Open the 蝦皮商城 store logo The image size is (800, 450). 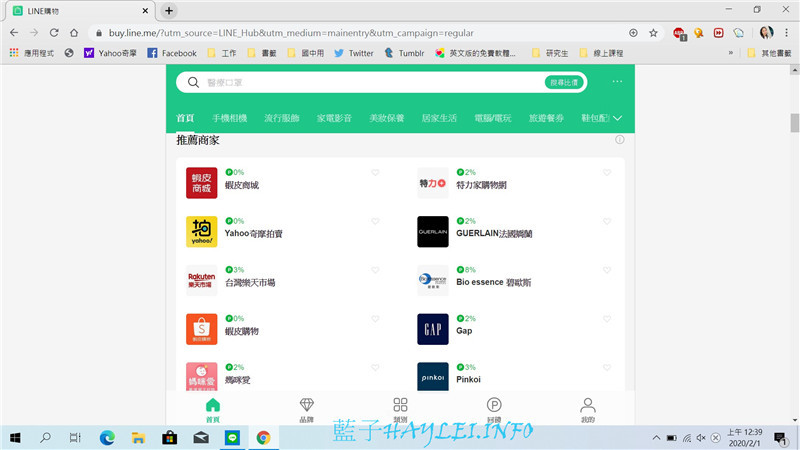(202, 183)
